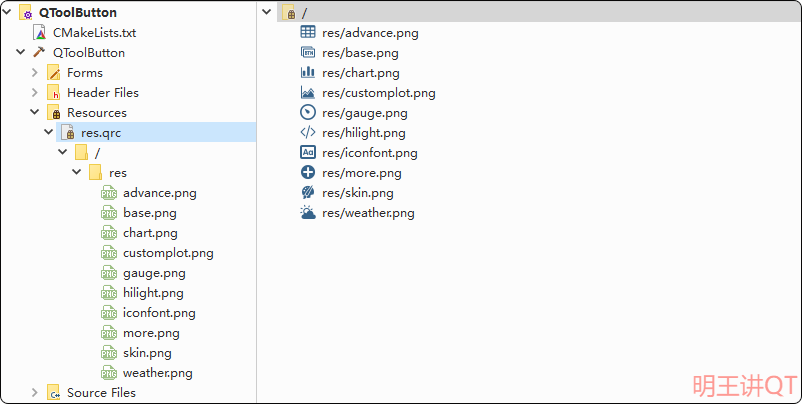Click the PNG icon for hilight.png
The image size is (802, 404).
click(x=109, y=293)
